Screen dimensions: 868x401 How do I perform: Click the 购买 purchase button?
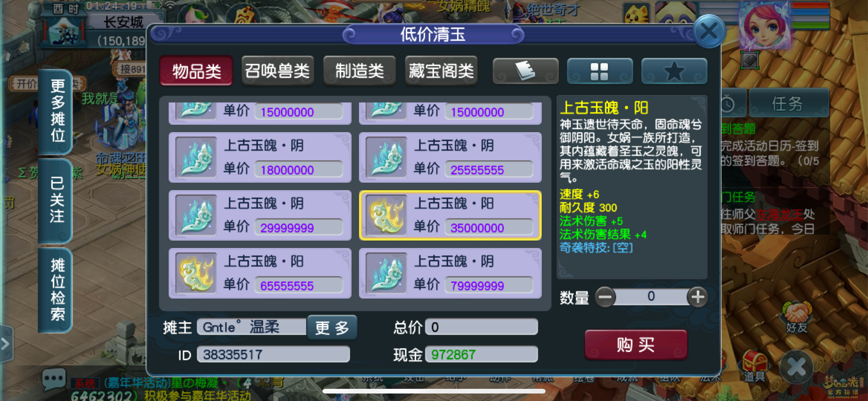click(636, 344)
